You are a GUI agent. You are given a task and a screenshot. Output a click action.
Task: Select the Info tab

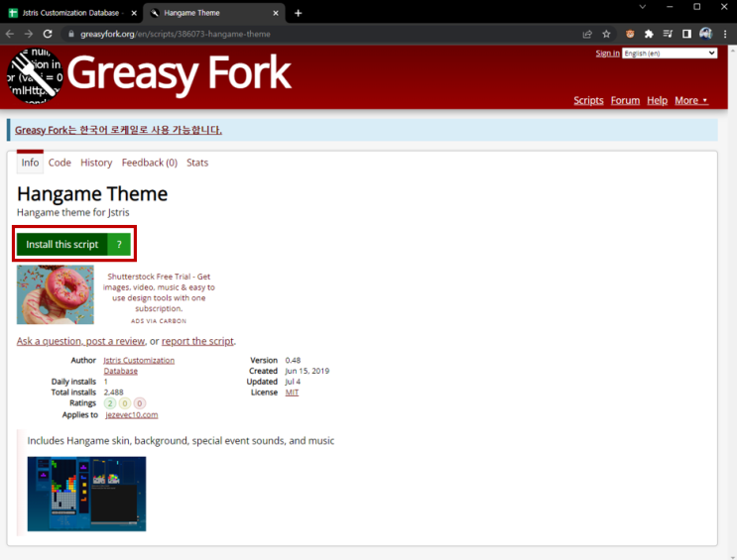coord(30,163)
